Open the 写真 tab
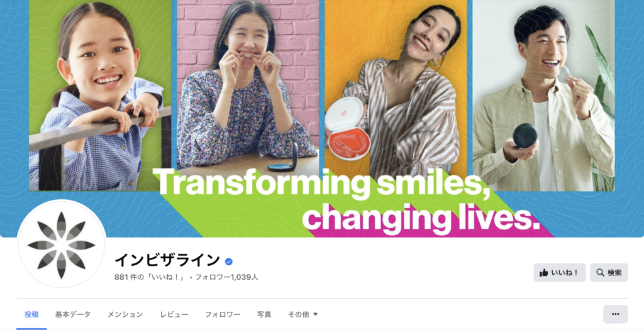This screenshot has height=330, width=644. pyautogui.click(x=264, y=314)
